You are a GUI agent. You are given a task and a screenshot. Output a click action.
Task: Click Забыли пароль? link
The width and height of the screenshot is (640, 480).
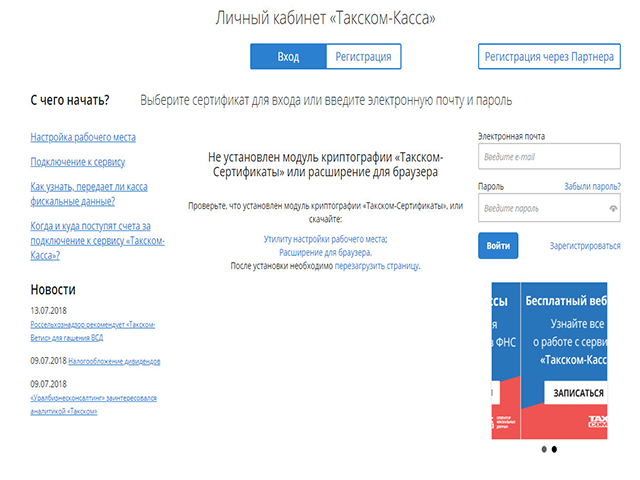coord(592,187)
